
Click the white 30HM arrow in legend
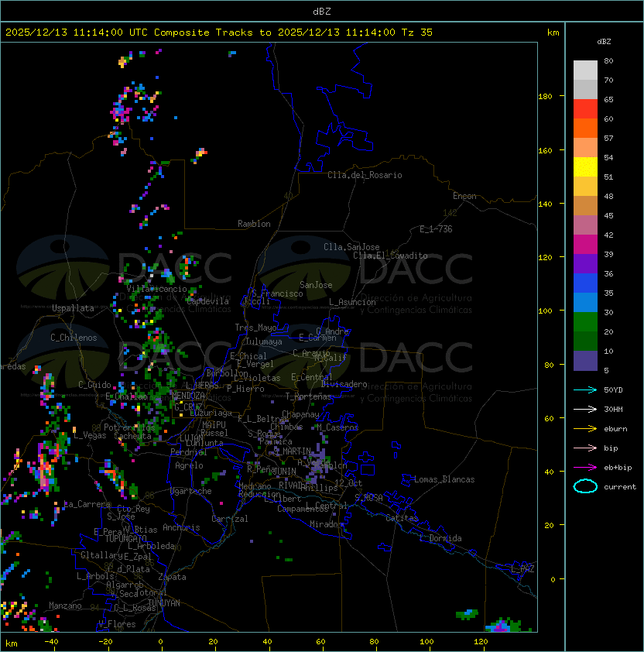[x=585, y=409]
